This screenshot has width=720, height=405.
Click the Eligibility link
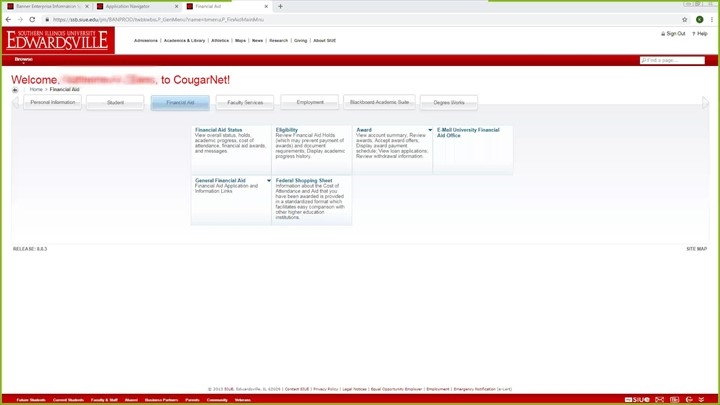287,130
